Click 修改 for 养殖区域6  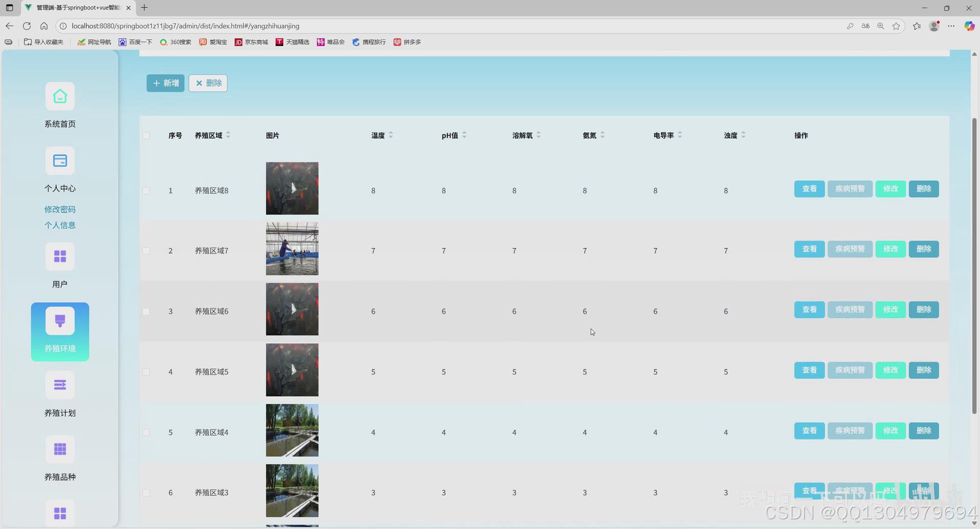click(890, 309)
